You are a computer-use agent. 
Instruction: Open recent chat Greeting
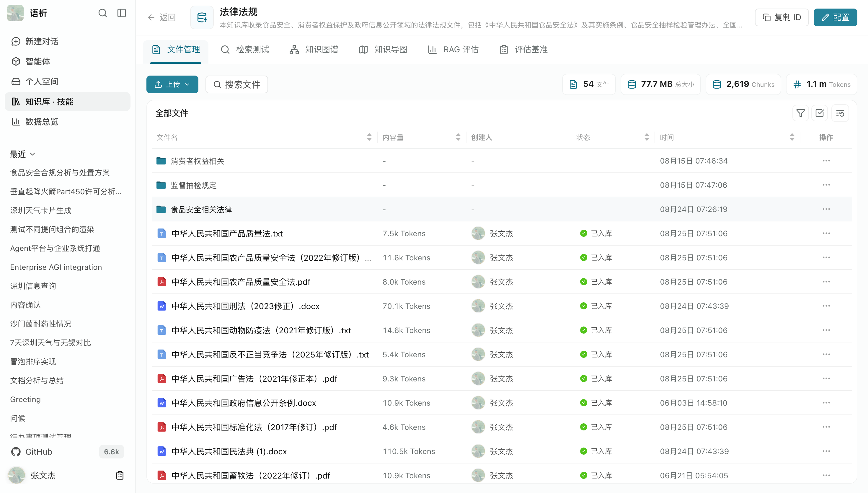tap(25, 399)
